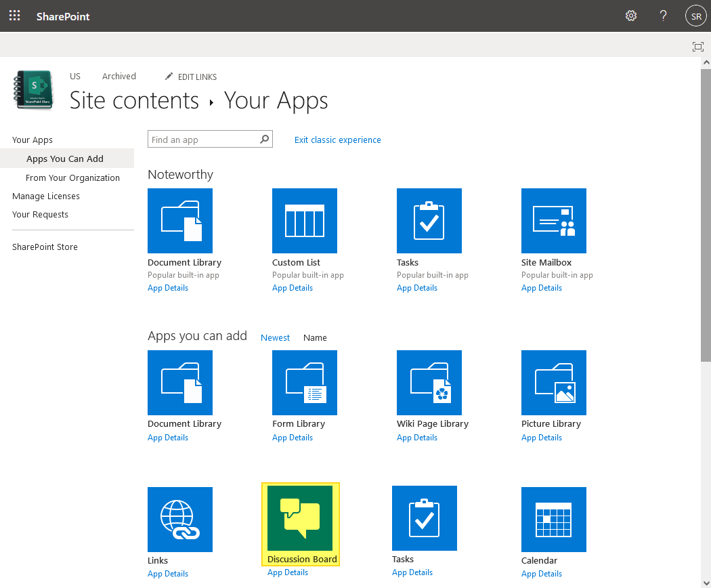Open App Details for Form Library
The width and height of the screenshot is (711, 588).
[x=292, y=437]
